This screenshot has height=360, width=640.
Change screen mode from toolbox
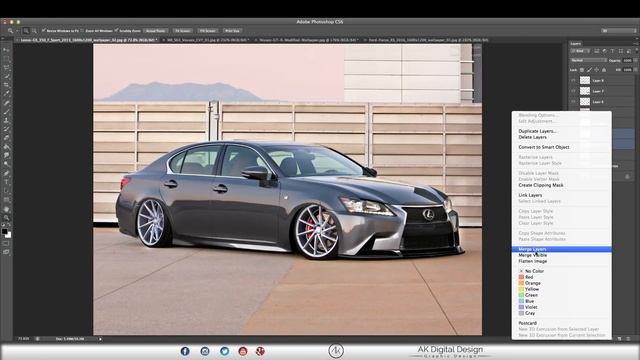7,252
